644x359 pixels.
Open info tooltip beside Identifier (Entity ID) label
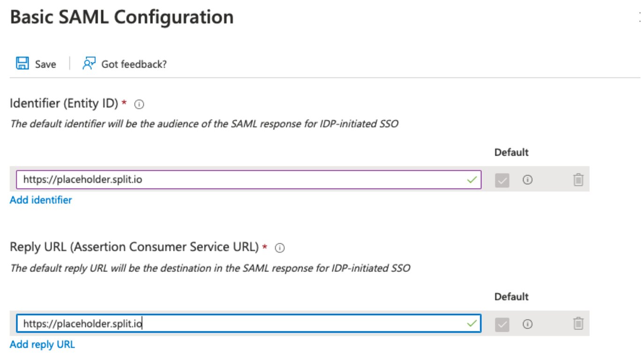point(139,105)
